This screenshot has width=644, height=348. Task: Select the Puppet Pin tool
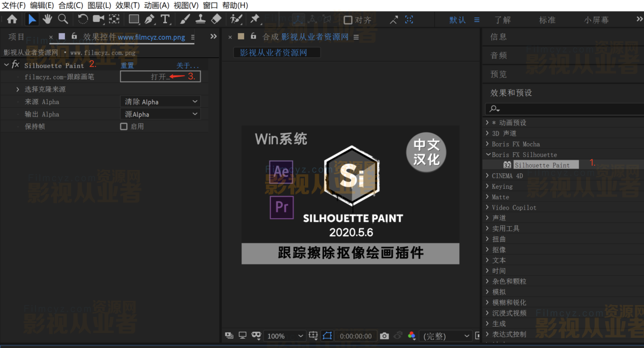click(x=255, y=19)
